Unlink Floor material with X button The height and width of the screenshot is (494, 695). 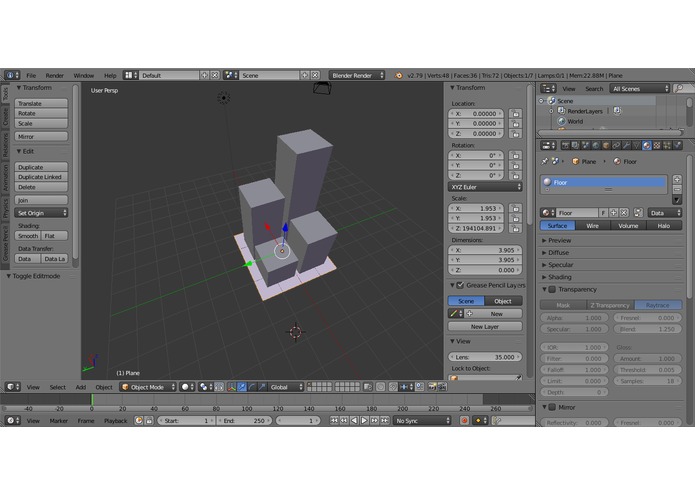624,213
